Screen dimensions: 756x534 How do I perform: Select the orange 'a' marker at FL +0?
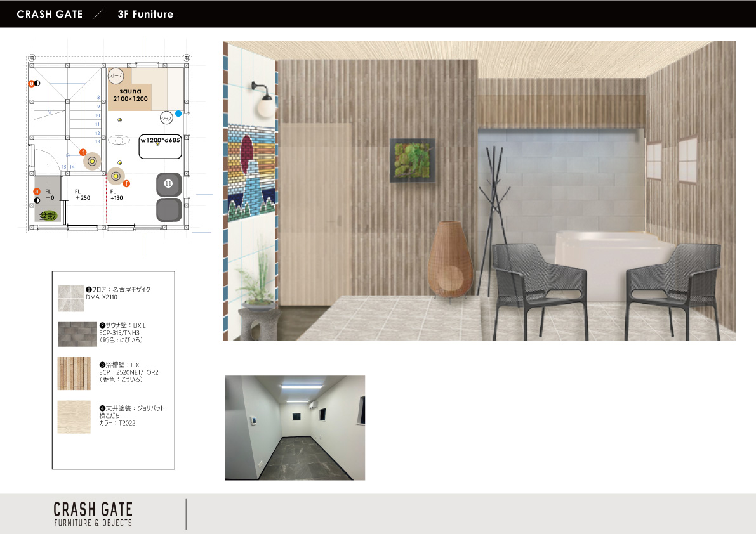point(36,190)
